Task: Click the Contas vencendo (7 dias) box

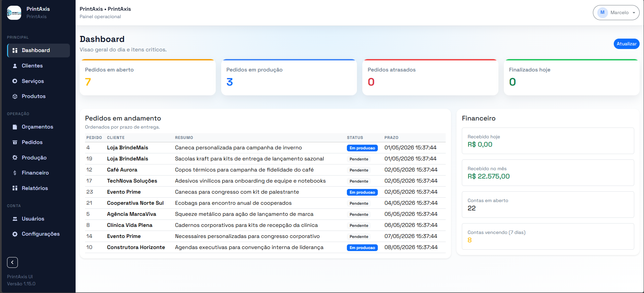Action: 548,237
